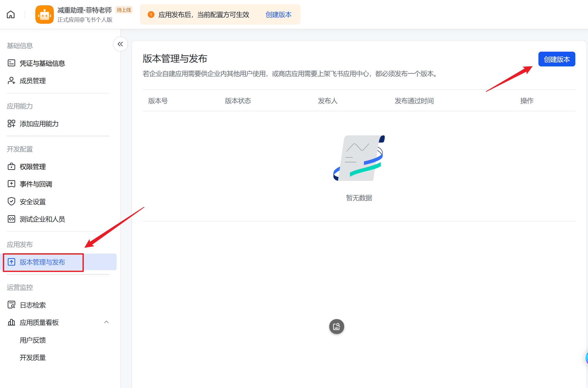The height and width of the screenshot is (388, 588).
Task: Click 创建版本 link in notice banner
Action: pos(278,14)
